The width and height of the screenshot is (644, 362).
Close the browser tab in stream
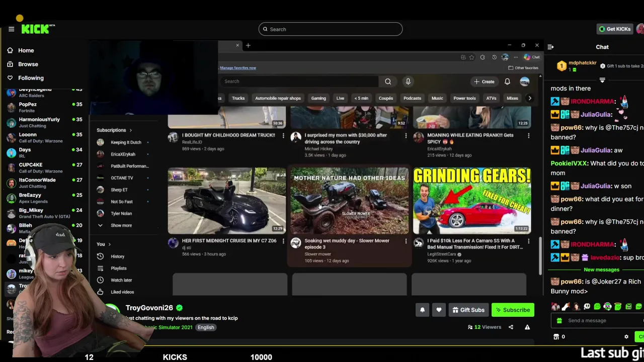click(237, 45)
